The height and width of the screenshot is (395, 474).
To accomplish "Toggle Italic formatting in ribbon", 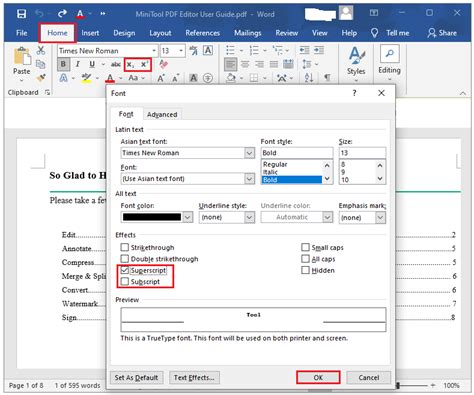I will click(77, 64).
